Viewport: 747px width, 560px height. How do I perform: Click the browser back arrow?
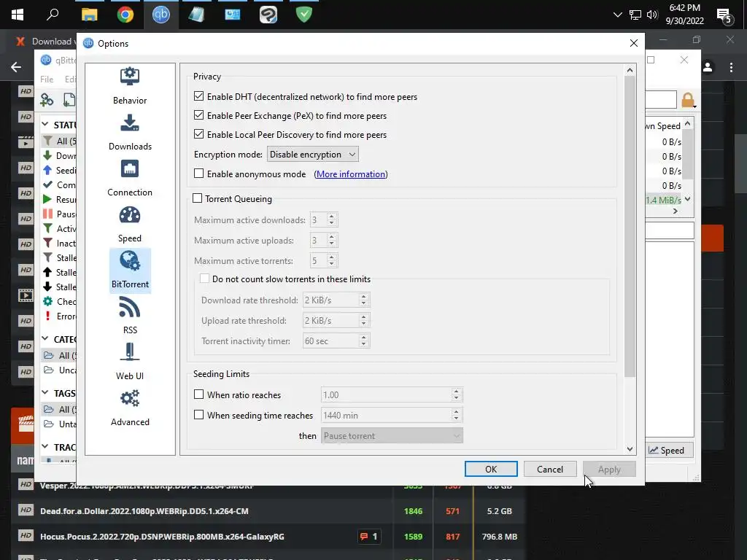click(x=16, y=67)
